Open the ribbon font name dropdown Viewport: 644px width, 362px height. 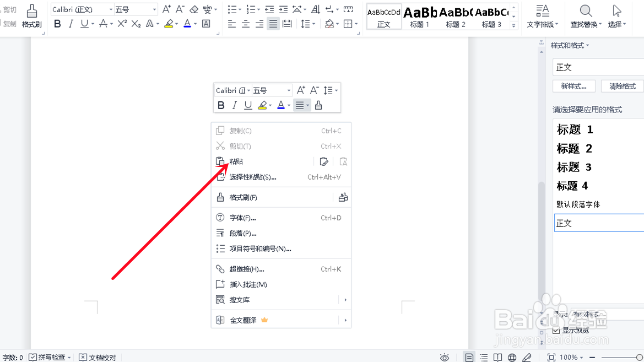coord(111,9)
